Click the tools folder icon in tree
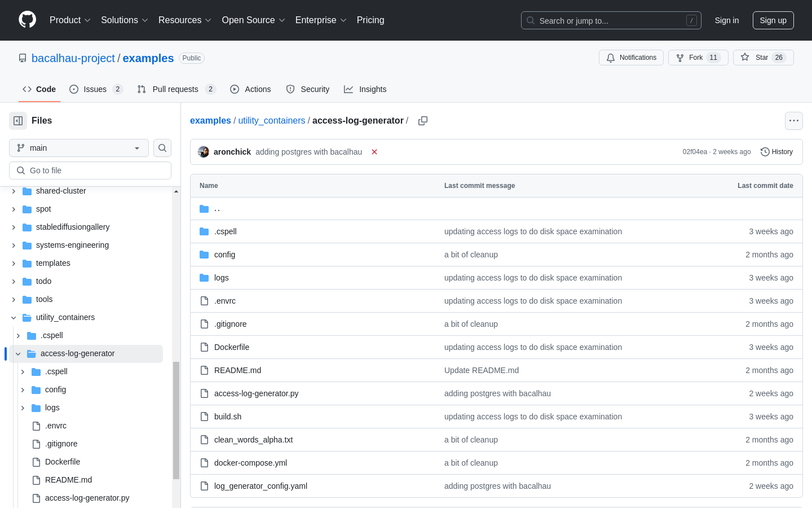The height and width of the screenshot is (508, 812). 27,299
